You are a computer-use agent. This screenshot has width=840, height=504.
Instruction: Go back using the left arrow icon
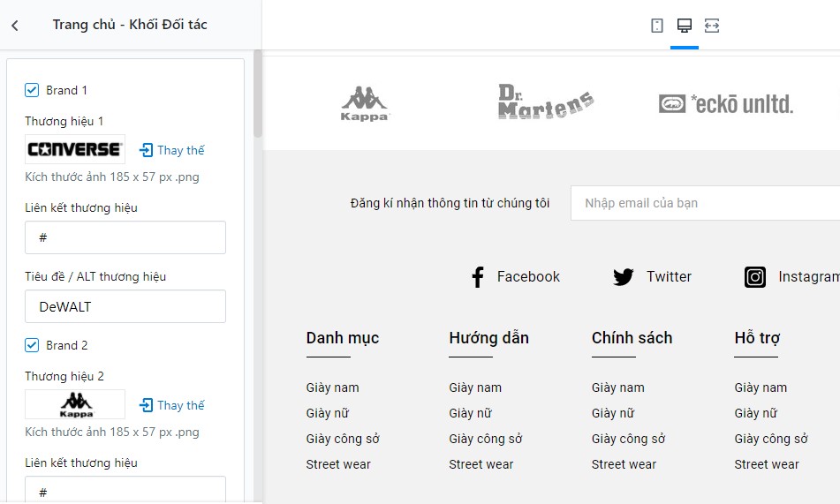15,26
